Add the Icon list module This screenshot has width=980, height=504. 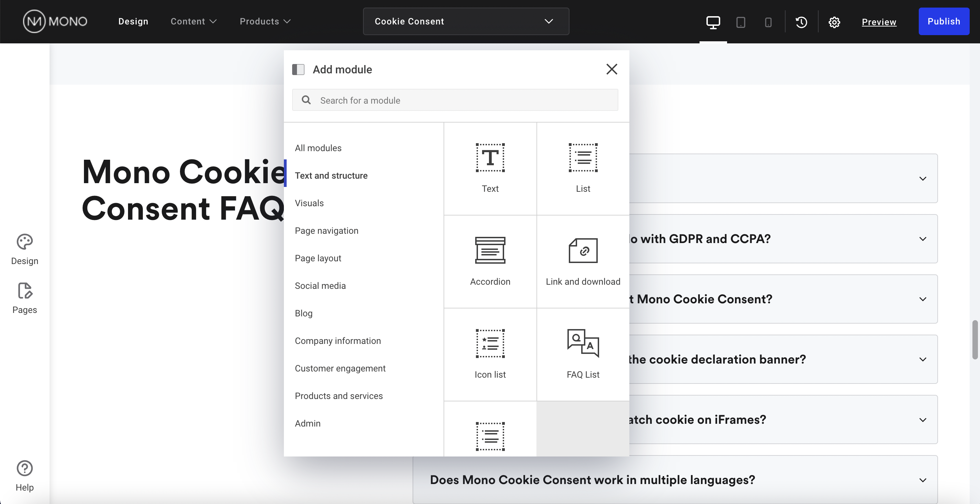490,354
